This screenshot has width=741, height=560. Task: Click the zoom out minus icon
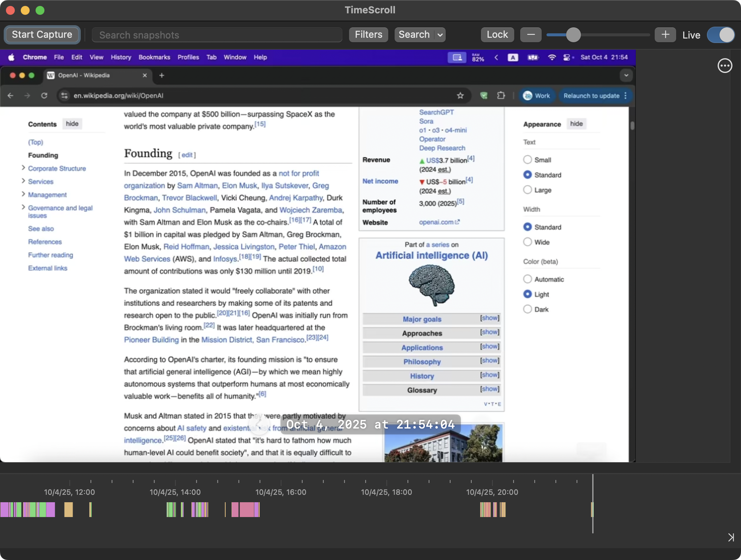click(x=531, y=34)
